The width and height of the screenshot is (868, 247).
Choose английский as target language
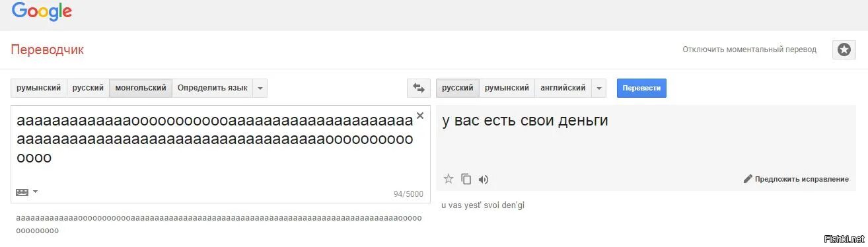[563, 88]
